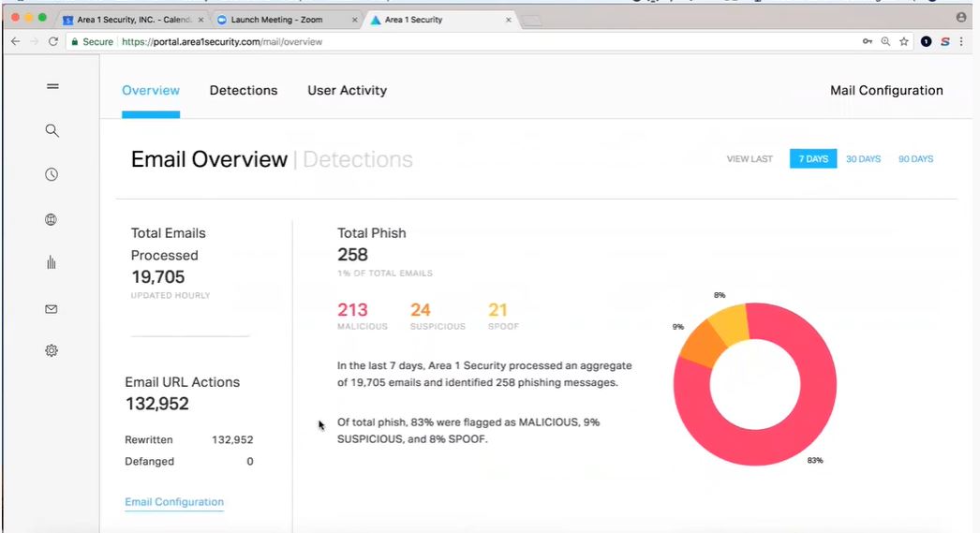
Task: Click the grey Detections heading toggle
Action: pyautogui.click(x=358, y=159)
